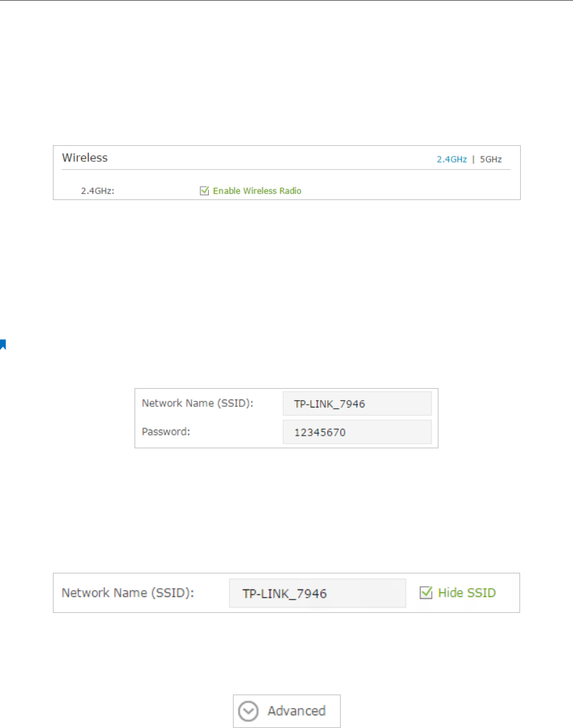573x728 pixels.
Task: Switch to the 2.4GHz wireless band tab
Action: pos(451,159)
